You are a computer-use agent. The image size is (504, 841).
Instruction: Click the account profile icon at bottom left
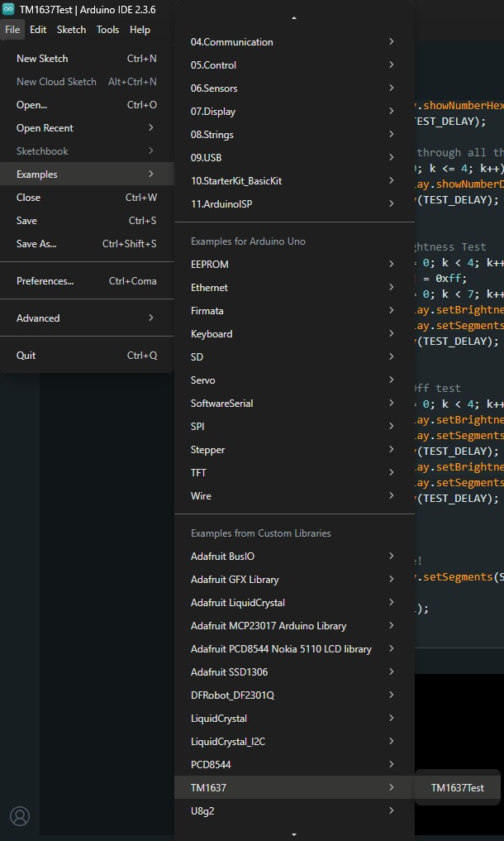[20, 815]
